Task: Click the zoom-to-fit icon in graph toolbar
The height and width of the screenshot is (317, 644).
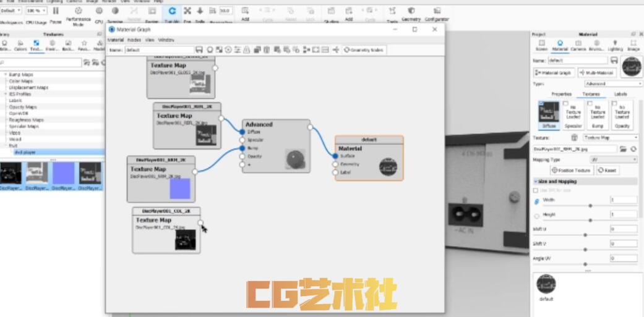Action: click(316, 50)
